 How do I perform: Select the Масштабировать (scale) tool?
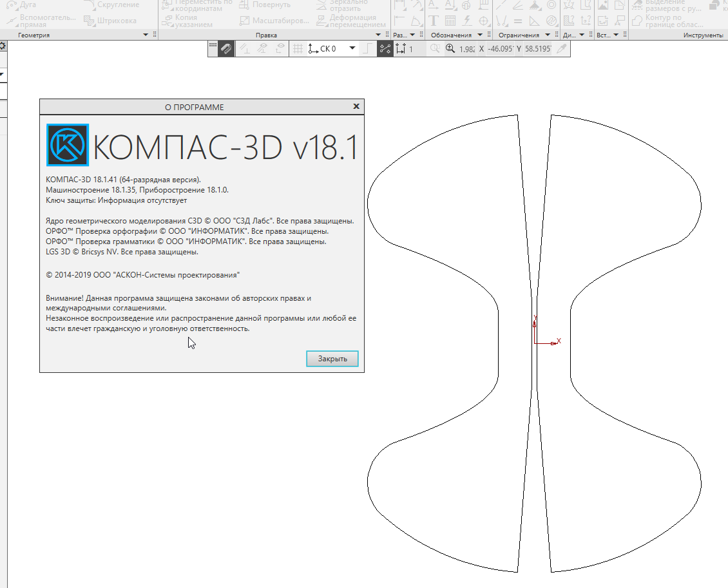[x=274, y=21]
